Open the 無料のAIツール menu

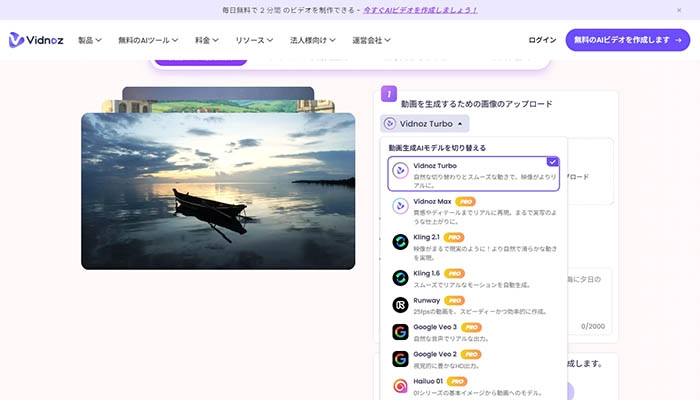pos(148,40)
